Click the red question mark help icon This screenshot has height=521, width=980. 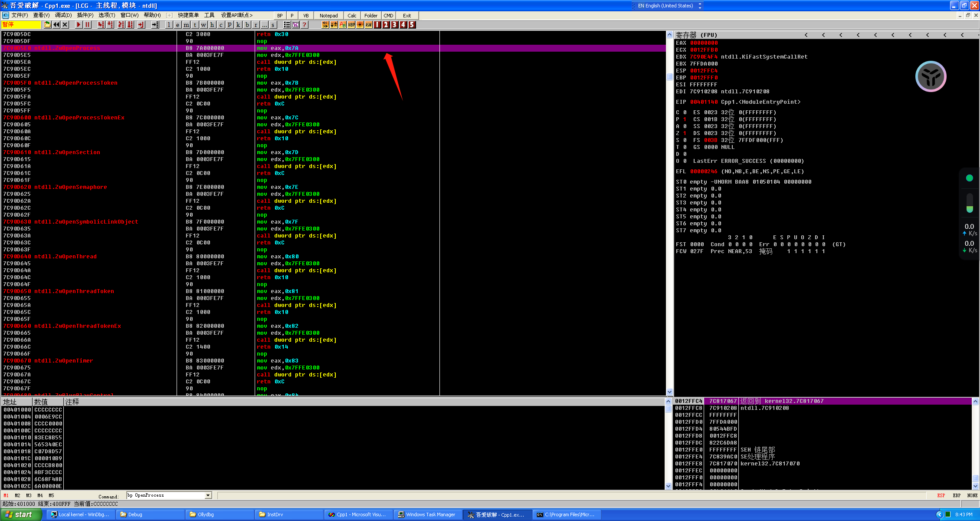[305, 25]
